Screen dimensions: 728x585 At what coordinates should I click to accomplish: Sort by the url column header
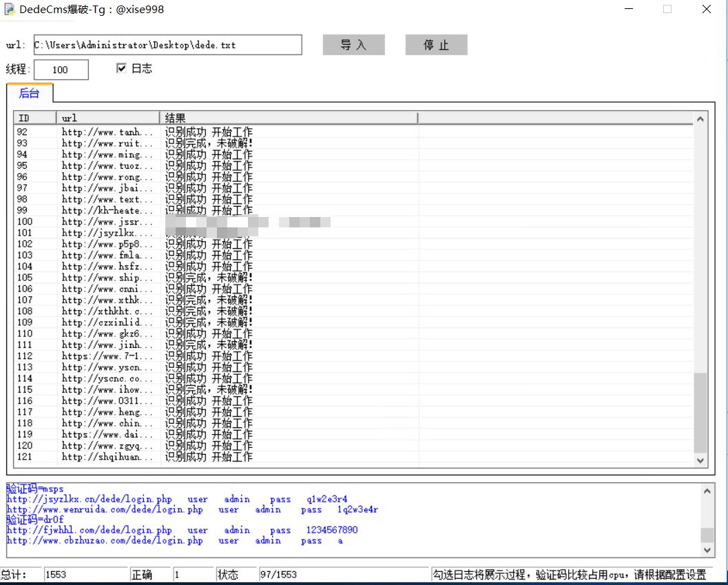coord(108,118)
